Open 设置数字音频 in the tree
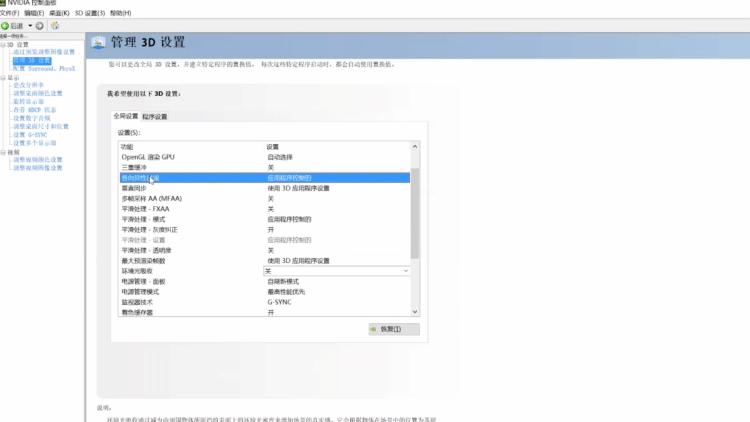The image size is (750, 422). (x=32, y=118)
